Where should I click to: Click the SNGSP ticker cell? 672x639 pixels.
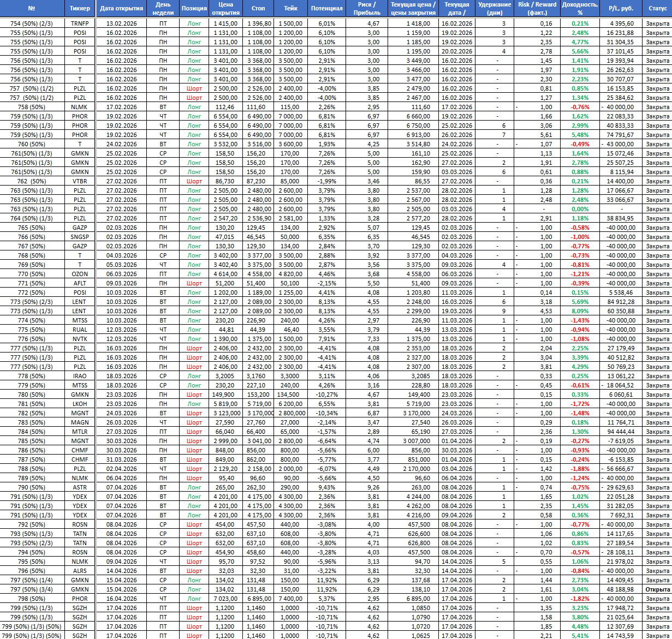[x=80, y=237]
